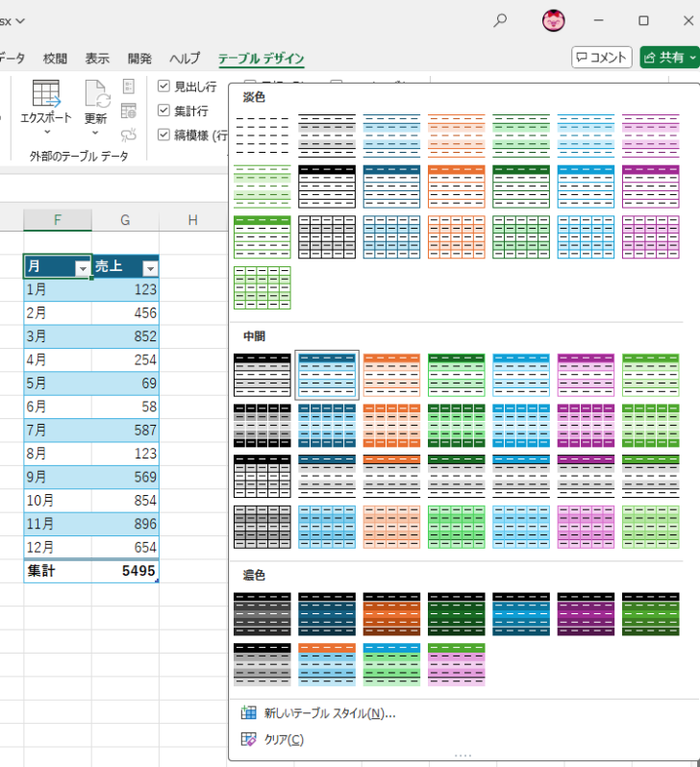Image resolution: width=700 pixels, height=767 pixels.
Task: Click the clear style eraser icon
Action: (248, 739)
